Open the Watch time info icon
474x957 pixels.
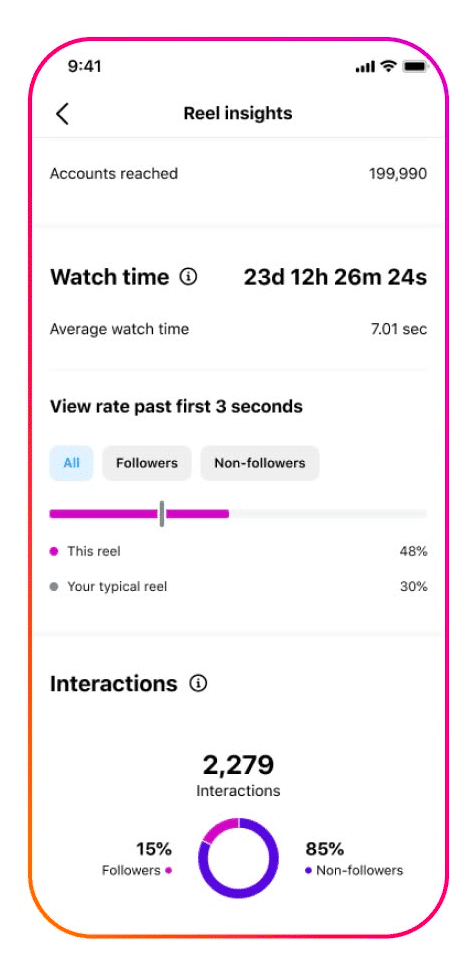(189, 277)
